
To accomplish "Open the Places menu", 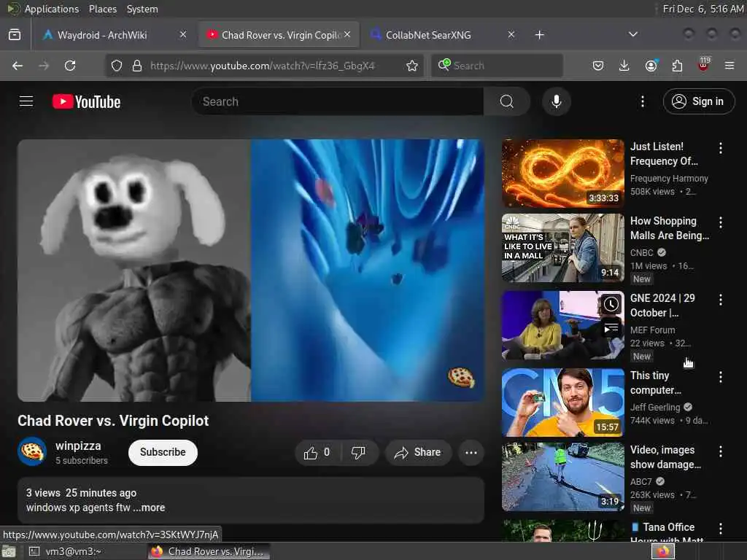I will [102, 9].
